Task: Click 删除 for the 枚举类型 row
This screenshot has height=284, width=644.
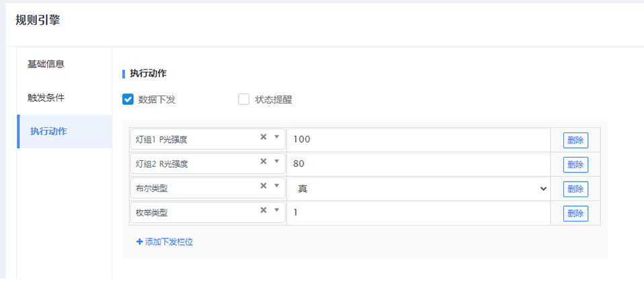Action: click(575, 213)
